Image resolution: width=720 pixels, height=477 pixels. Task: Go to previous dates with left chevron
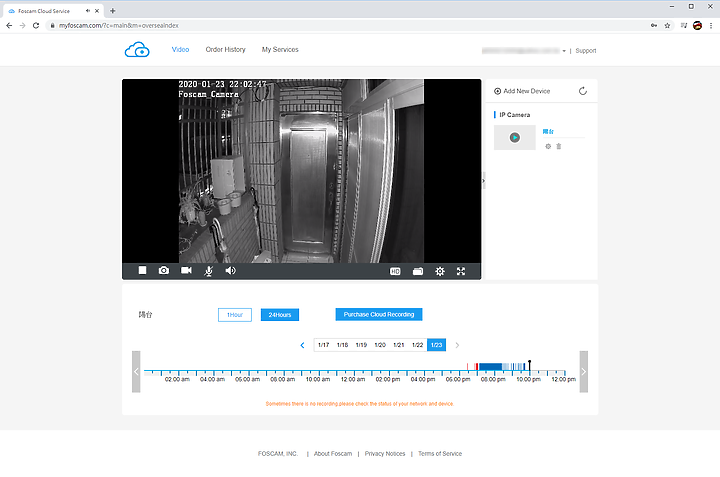click(302, 345)
